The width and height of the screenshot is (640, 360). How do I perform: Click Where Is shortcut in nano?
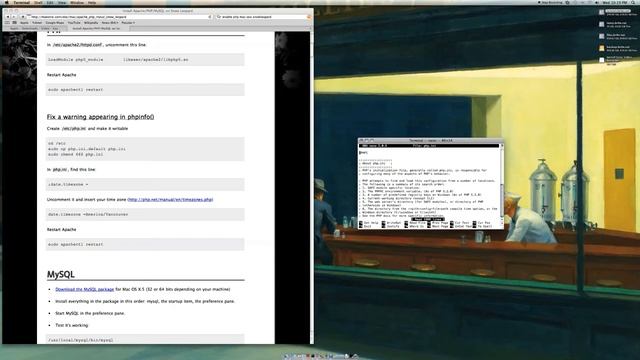coord(415,226)
